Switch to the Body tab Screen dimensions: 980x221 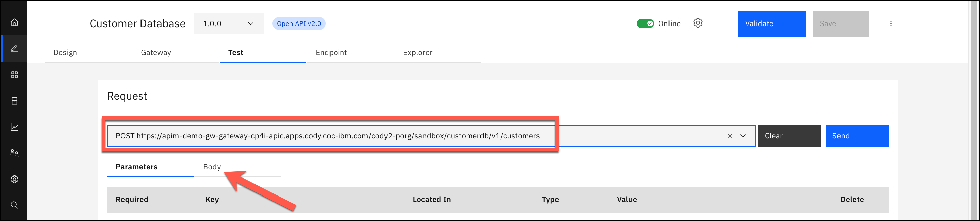click(x=212, y=167)
